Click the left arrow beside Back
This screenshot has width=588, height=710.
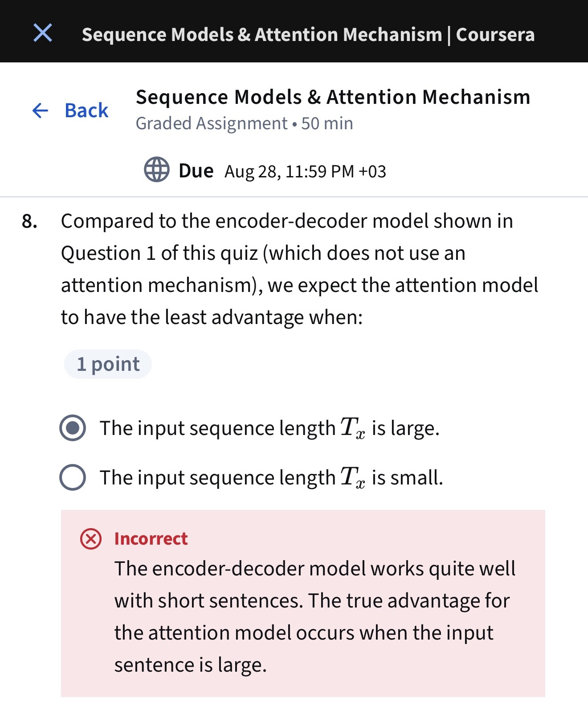[41, 111]
